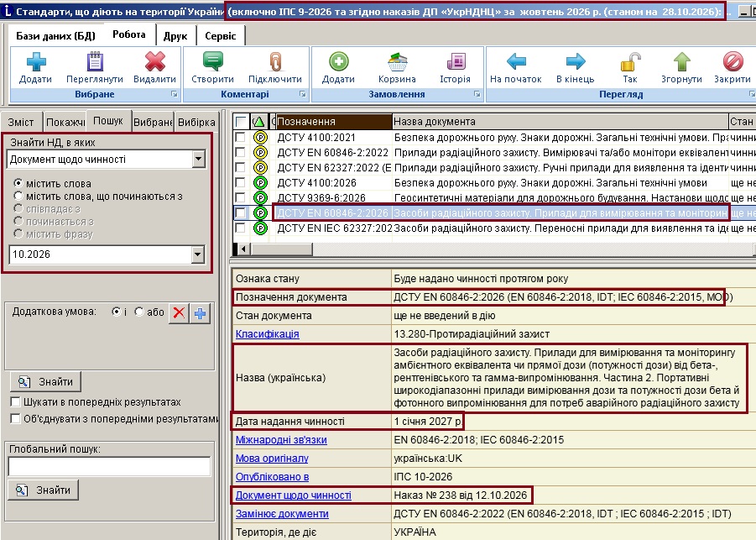Click into the Глобальний пошук input field
This screenshot has height=540, width=756.
click(109, 467)
